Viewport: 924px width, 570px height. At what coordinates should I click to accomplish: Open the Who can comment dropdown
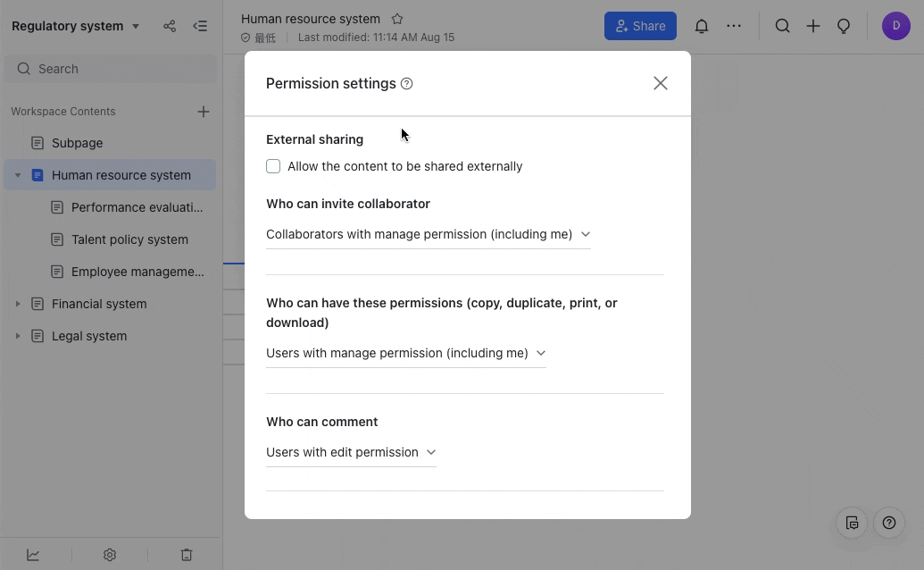coord(351,452)
